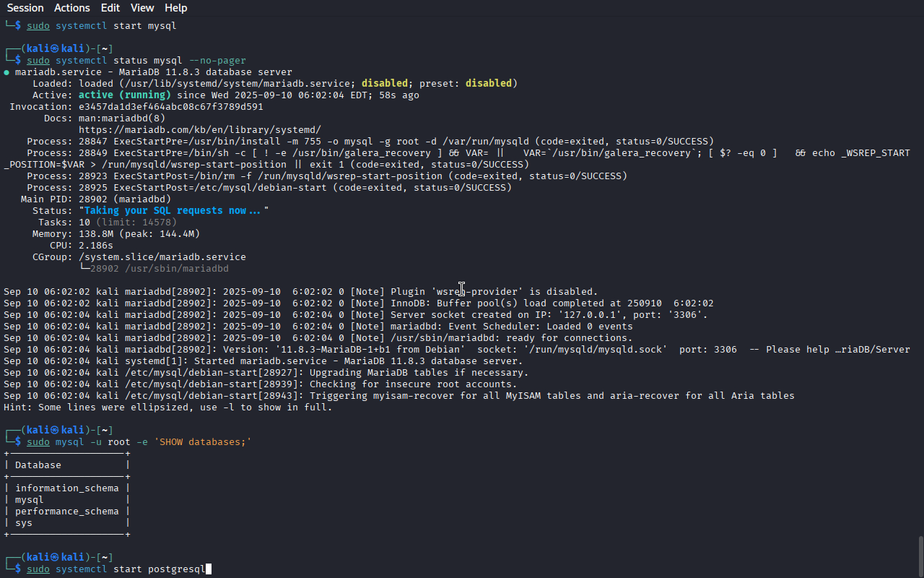
Task: Click the Process 28925 ExecStartPost debian-start line
Action: point(269,188)
